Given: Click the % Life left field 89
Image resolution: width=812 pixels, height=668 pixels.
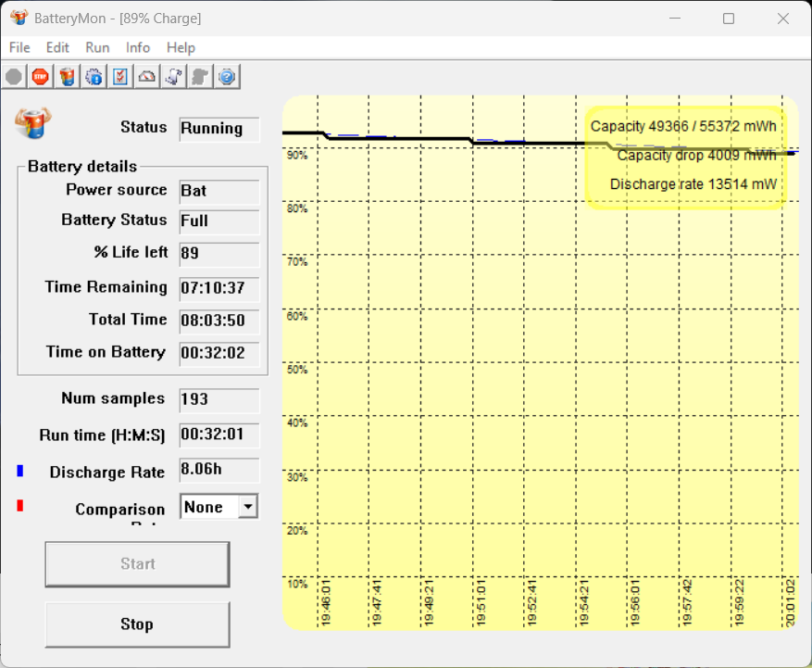Looking at the screenshot, I should click(x=219, y=254).
